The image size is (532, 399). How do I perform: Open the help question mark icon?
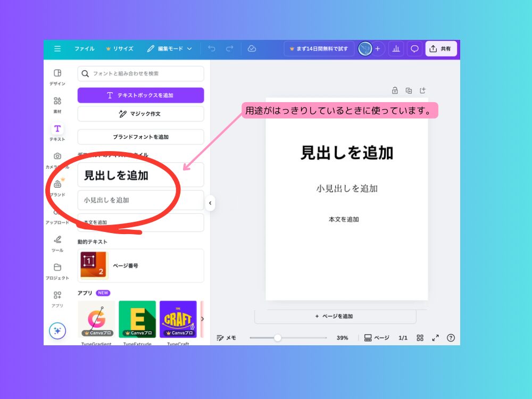coord(451,338)
